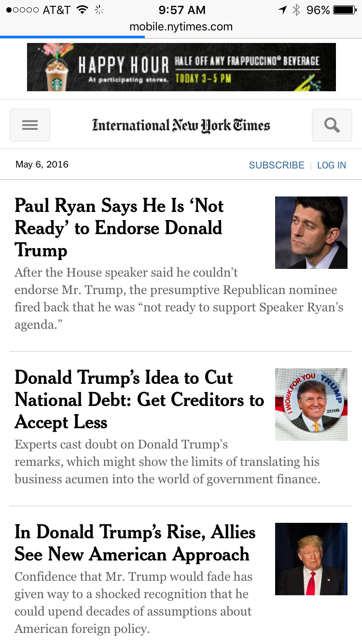Viewport: 362px width, 644px height.
Task: Click the LOG IN link
Action: point(332,165)
